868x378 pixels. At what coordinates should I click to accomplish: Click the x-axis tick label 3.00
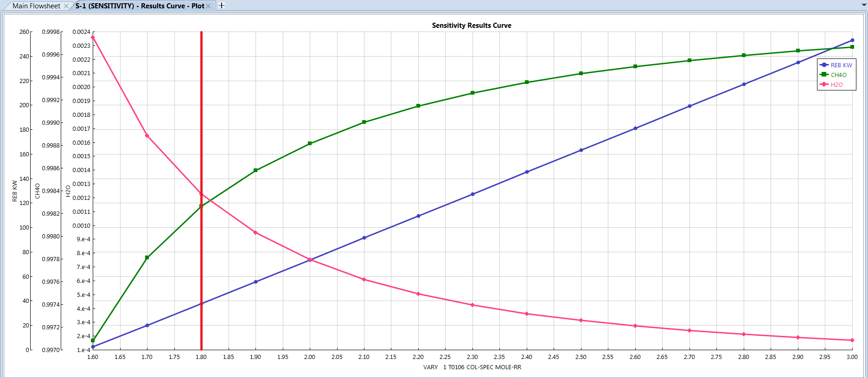click(x=852, y=357)
